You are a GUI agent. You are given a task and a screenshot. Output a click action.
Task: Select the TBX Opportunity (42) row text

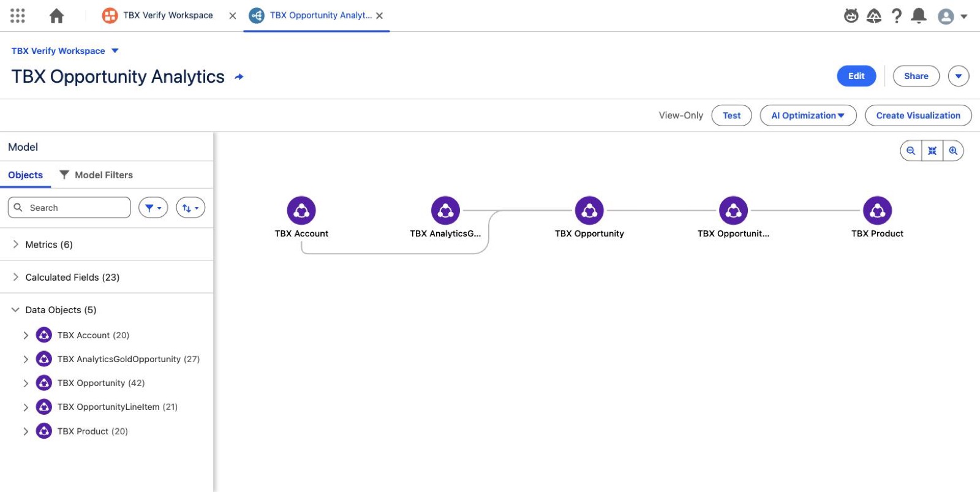tap(101, 383)
